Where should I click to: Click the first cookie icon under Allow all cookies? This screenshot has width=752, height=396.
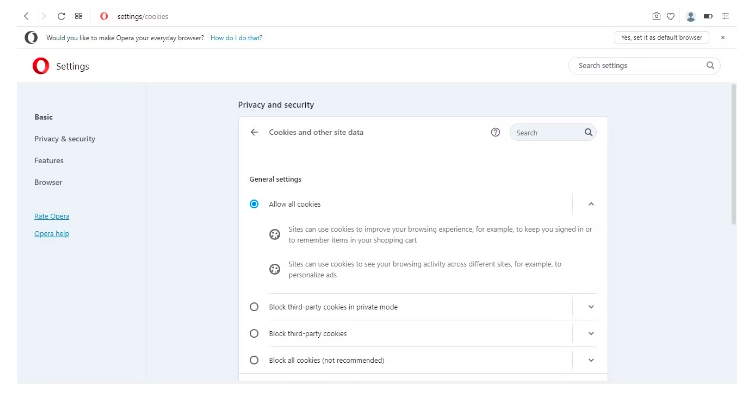(274, 234)
